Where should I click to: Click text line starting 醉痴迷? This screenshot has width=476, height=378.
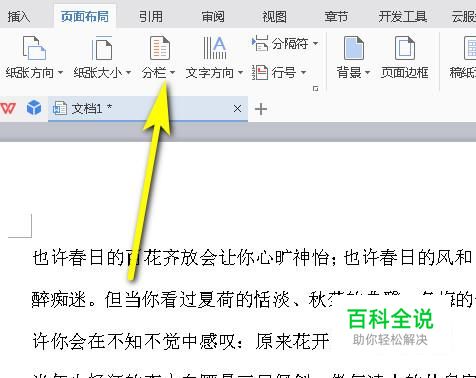(253, 299)
